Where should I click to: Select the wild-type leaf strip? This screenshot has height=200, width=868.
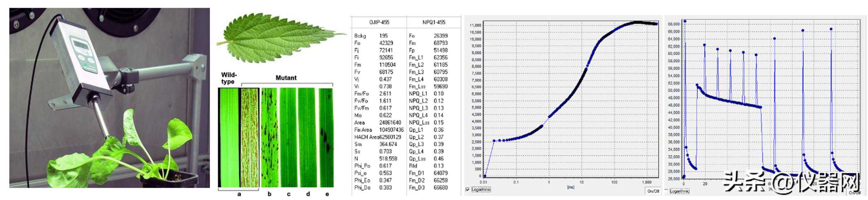coord(229,137)
